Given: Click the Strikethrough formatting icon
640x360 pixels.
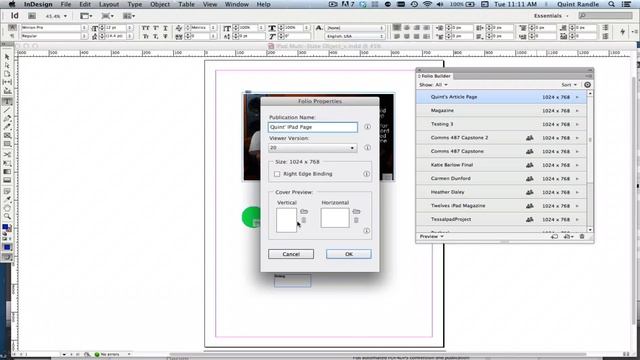Looking at the screenshot, I should pyautogui.click(x=165, y=36).
